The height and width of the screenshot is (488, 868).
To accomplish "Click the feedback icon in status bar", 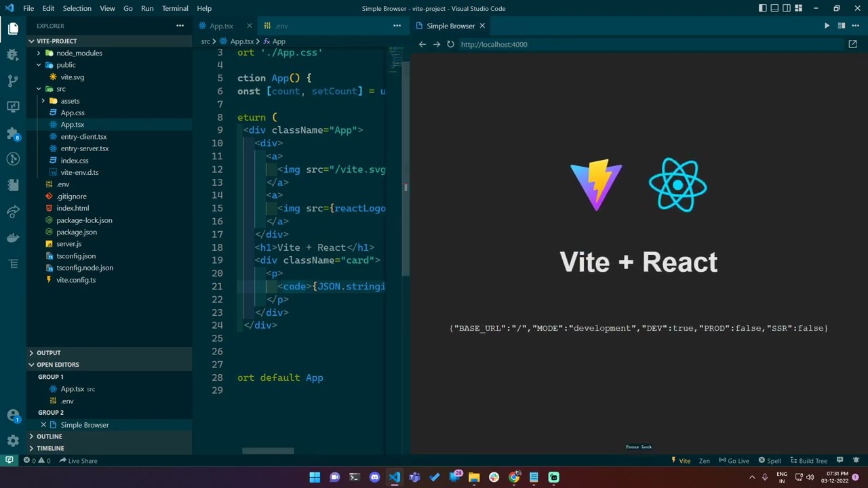I will tap(840, 460).
